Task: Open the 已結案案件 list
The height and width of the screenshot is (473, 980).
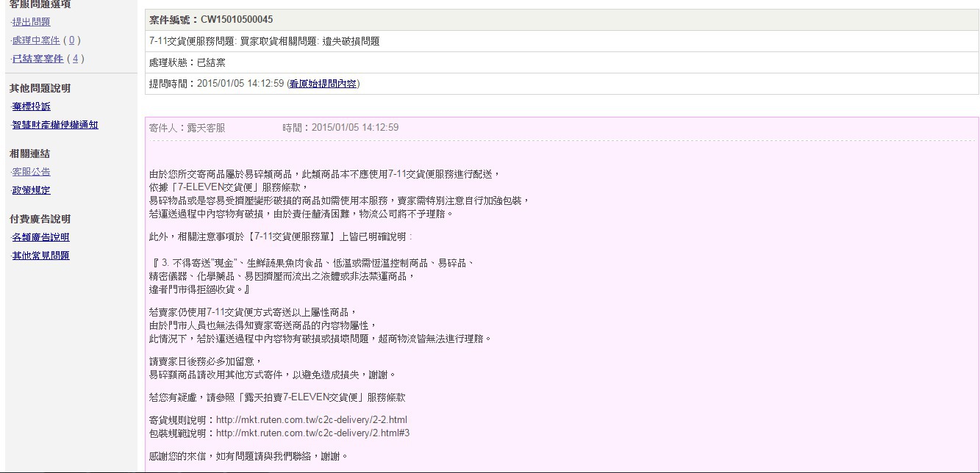Action: (x=38, y=59)
